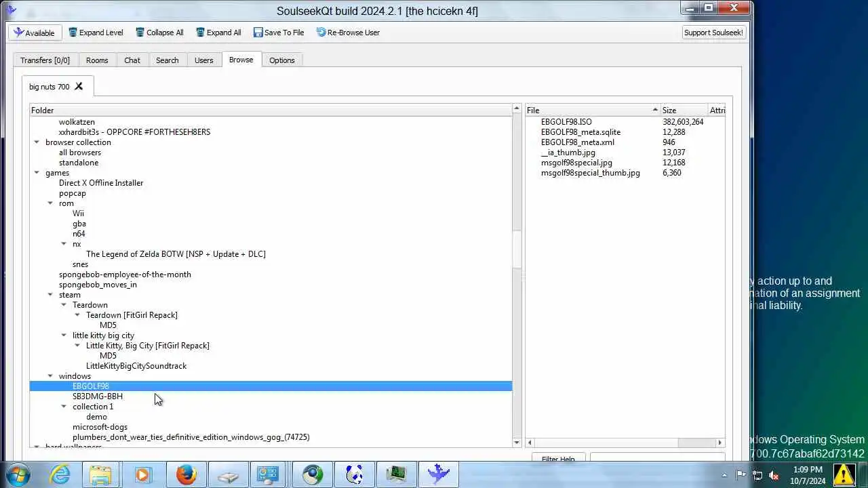Close the big nuts 700 browse tab
The width and height of the screenshot is (868, 488).
[x=79, y=86]
